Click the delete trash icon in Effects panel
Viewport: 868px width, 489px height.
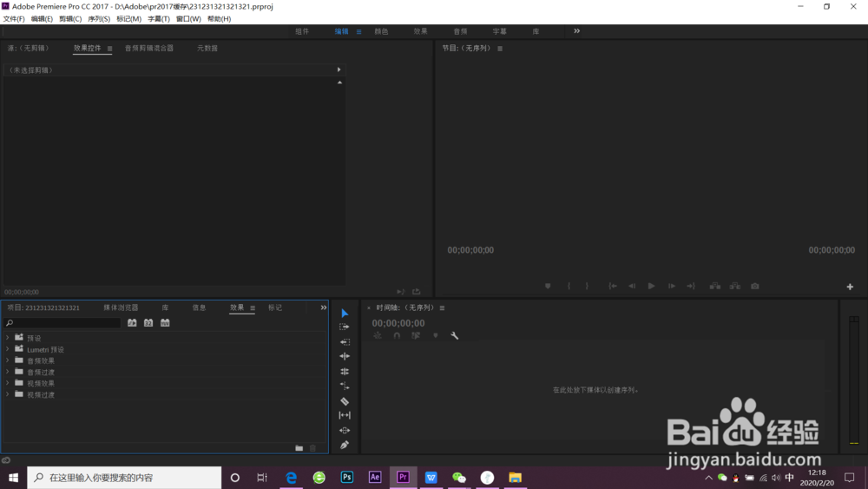(x=312, y=448)
